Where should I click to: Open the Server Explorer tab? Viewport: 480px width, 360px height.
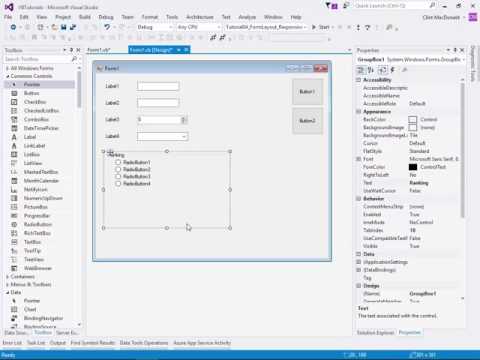tap(67, 333)
